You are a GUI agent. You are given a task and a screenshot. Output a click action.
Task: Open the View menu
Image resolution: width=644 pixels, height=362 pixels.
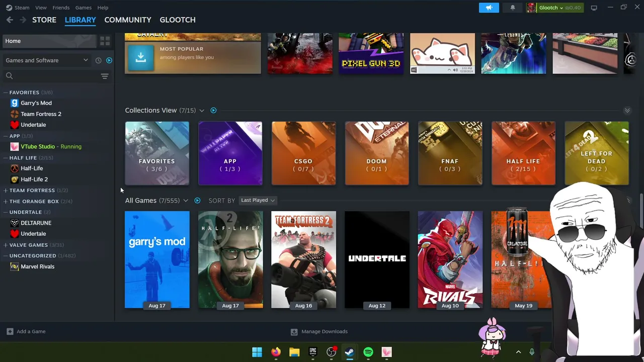pos(41,8)
